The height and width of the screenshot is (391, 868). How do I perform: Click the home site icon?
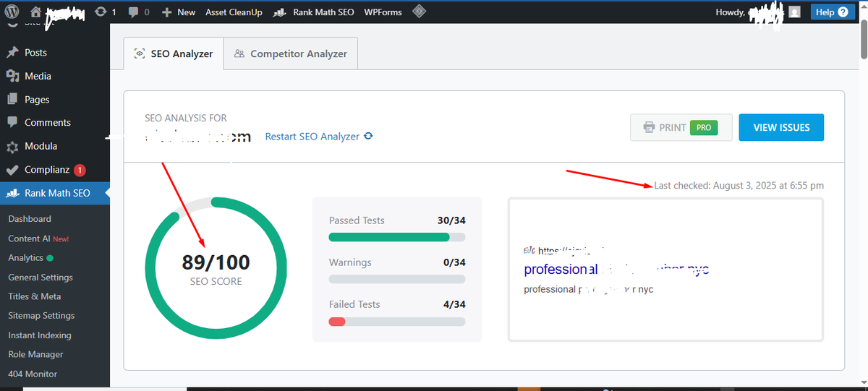coord(35,12)
